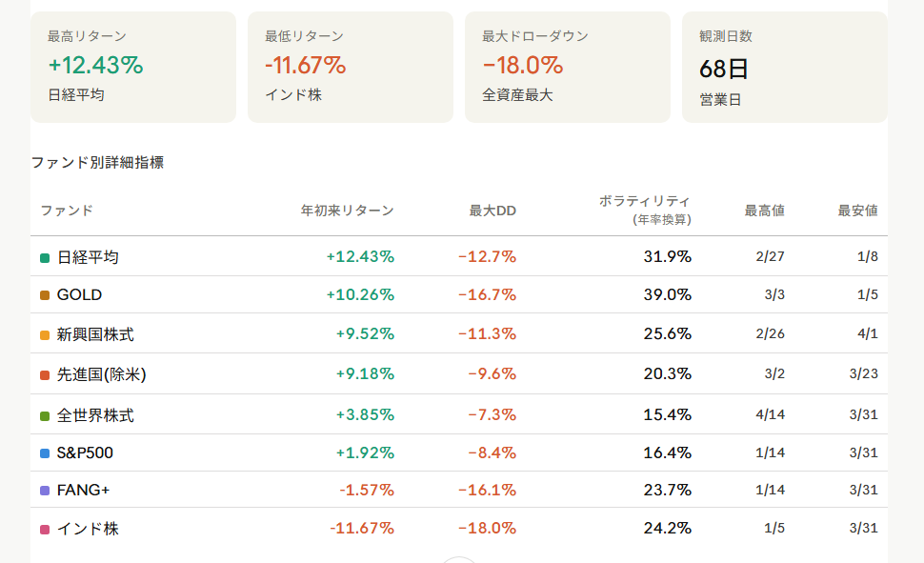Open the 最高リターン summary card
This screenshot has width=924, height=563.
pyautogui.click(x=133, y=67)
